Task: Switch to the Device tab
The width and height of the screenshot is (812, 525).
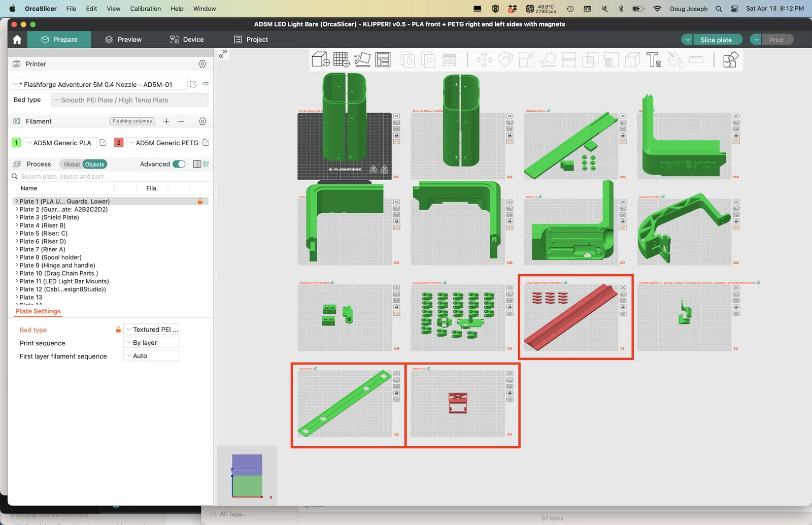Action: pos(187,40)
